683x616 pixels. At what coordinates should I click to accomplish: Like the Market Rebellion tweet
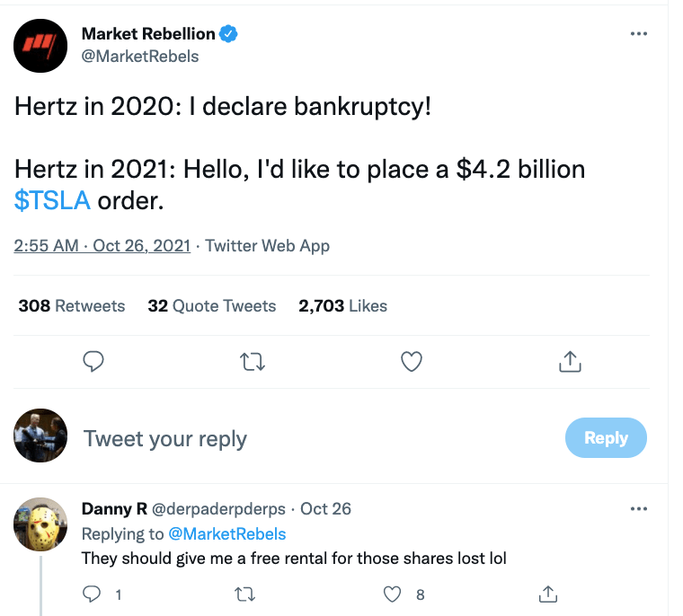[x=411, y=361]
